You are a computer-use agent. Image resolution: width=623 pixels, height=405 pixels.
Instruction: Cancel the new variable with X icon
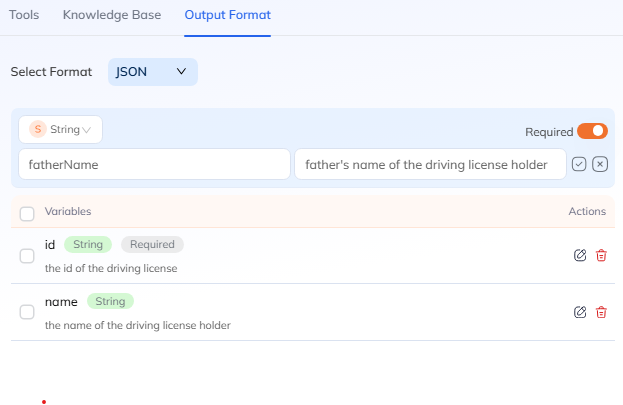pyautogui.click(x=600, y=165)
